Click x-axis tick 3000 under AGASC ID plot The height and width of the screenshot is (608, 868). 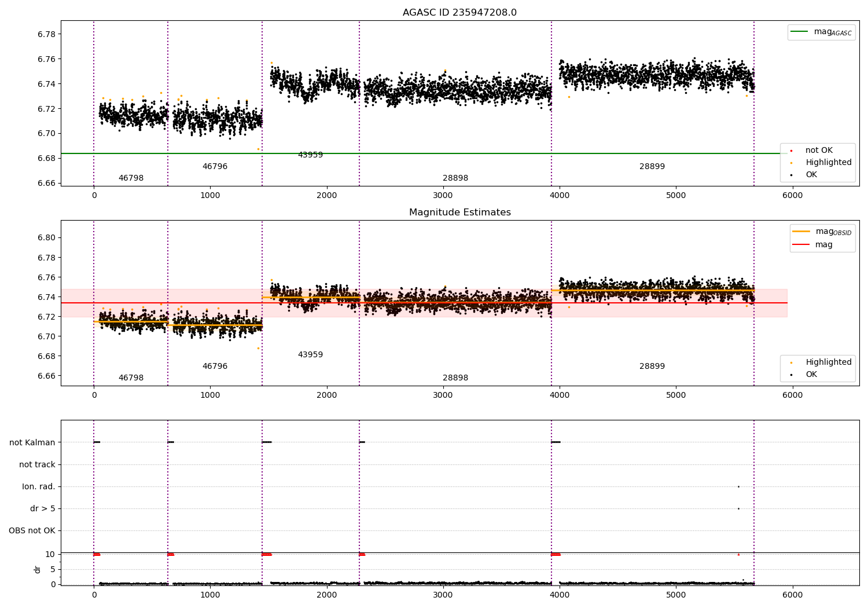tap(443, 196)
